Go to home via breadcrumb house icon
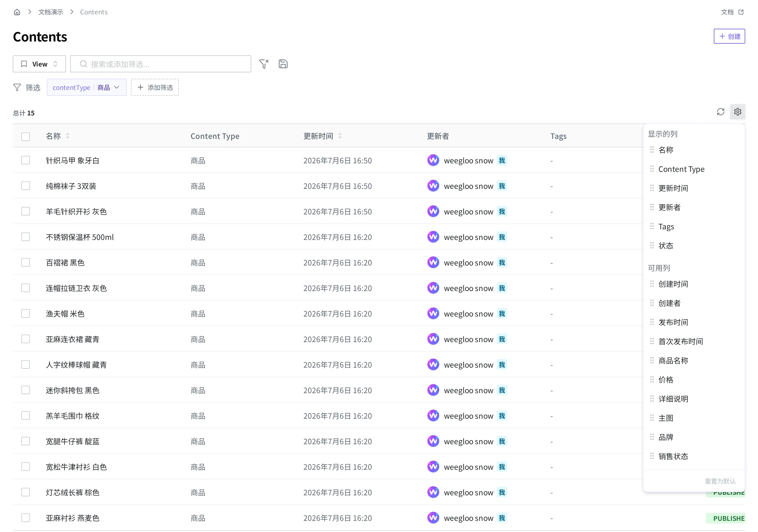 click(17, 12)
